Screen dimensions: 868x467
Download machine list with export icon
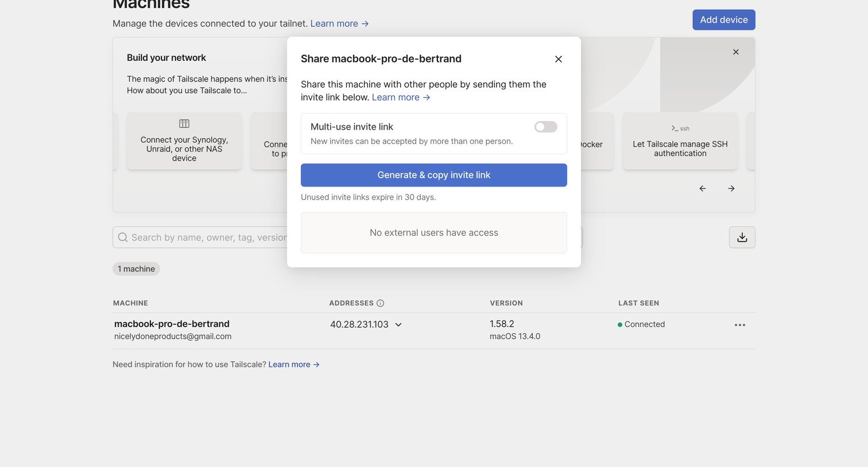[x=742, y=238]
